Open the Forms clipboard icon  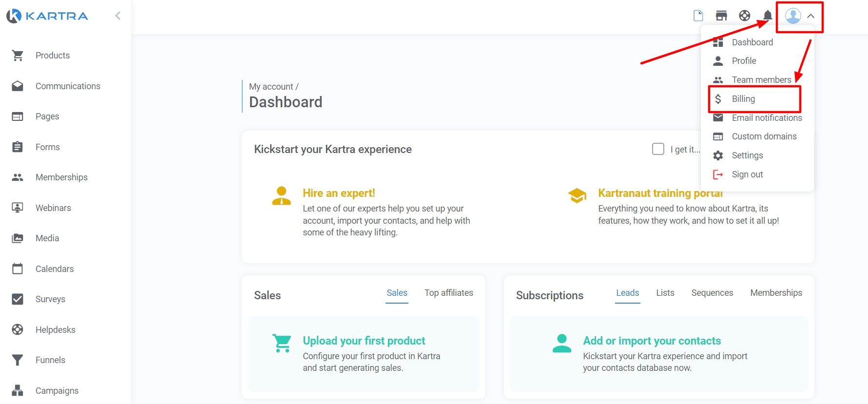point(18,147)
